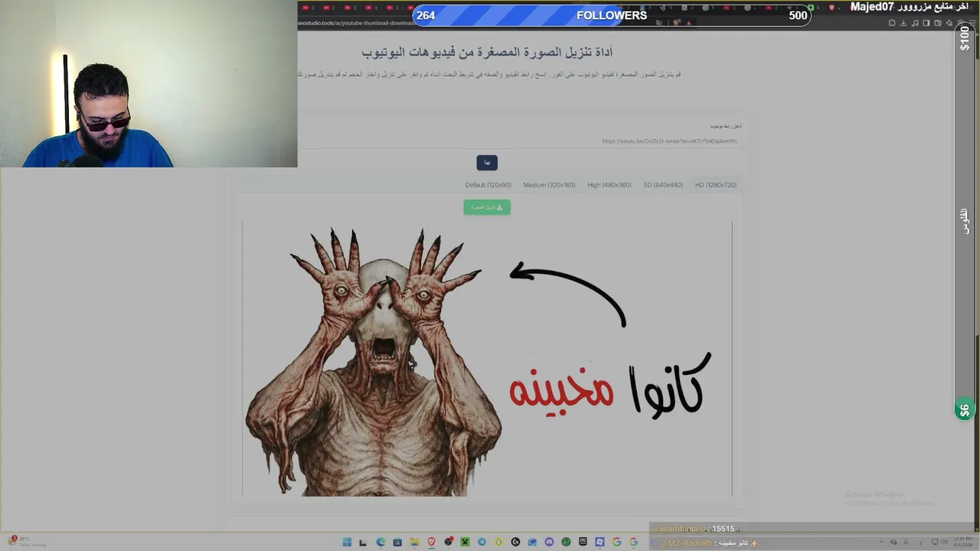This screenshot has width=980, height=551.
Task: Open Snapchat from the taskbar
Action: tap(498, 543)
